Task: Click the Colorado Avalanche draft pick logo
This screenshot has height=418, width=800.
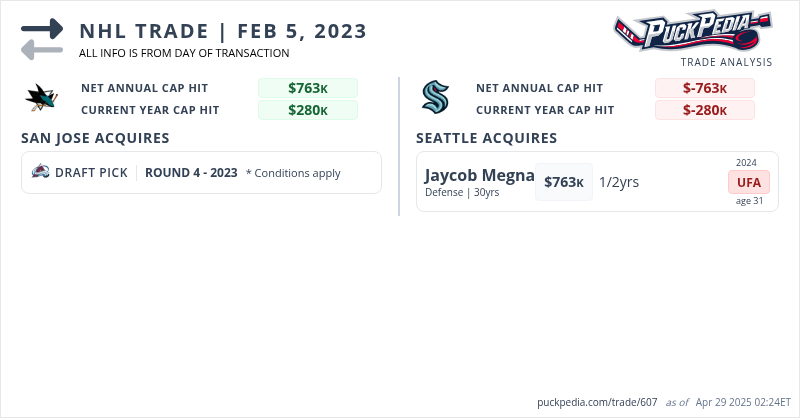Action: coord(41,172)
